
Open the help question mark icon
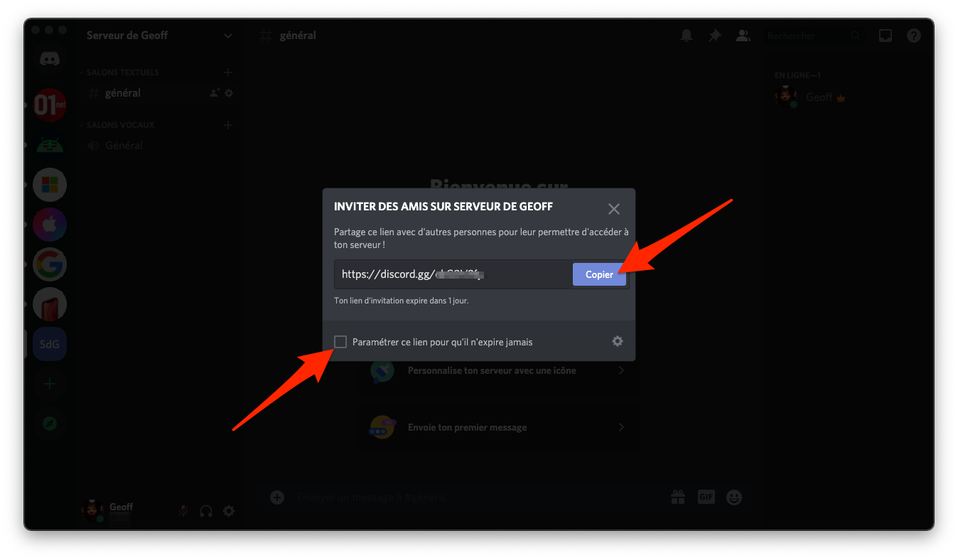(914, 36)
